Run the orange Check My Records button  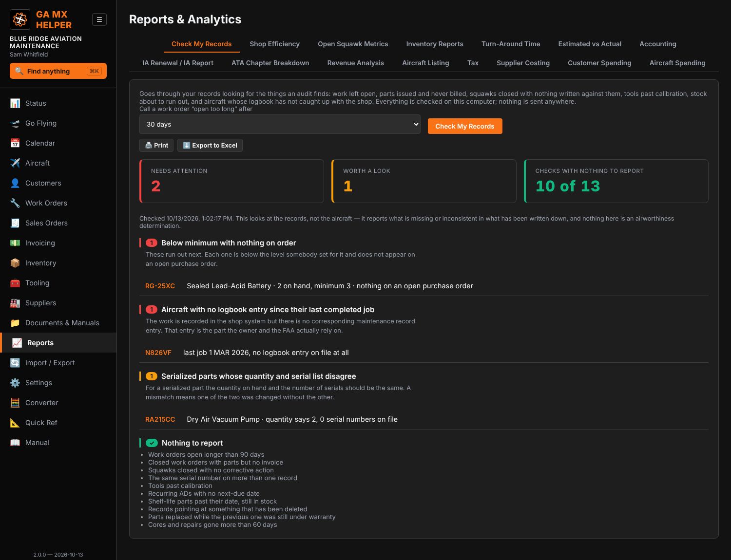point(465,126)
